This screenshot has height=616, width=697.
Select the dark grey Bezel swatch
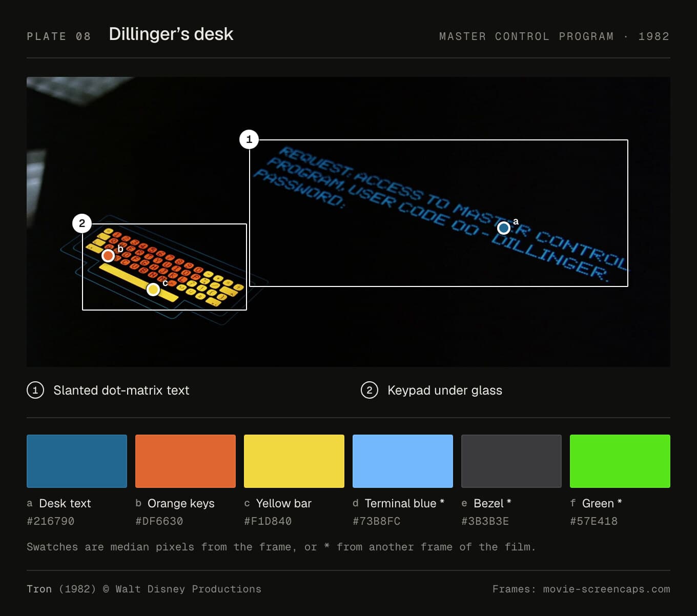coord(511,461)
